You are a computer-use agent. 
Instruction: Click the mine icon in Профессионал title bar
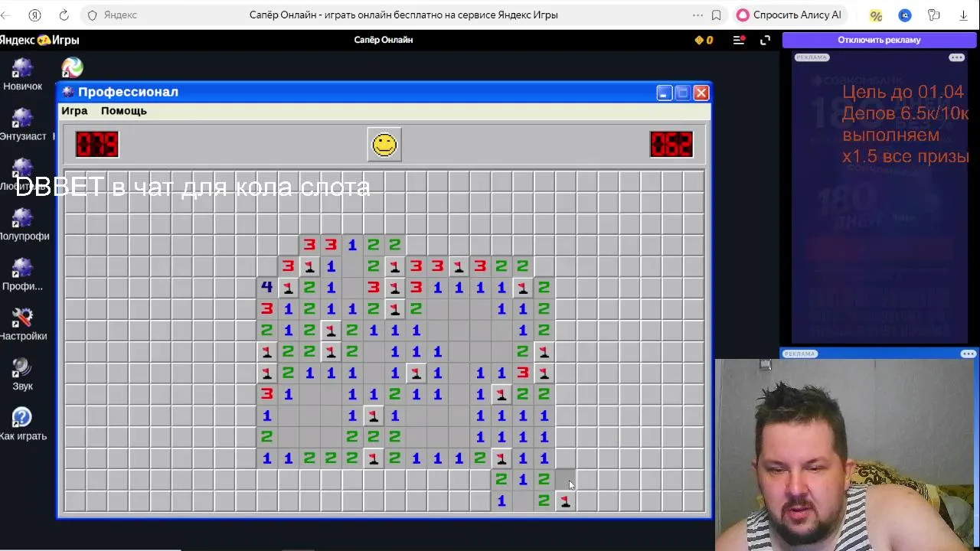(68, 92)
